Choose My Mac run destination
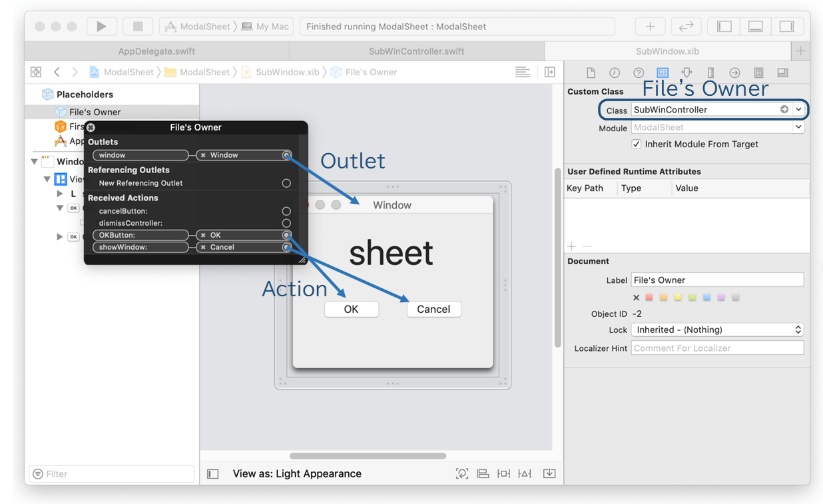Viewport: 823px width, 504px height. (x=266, y=27)
